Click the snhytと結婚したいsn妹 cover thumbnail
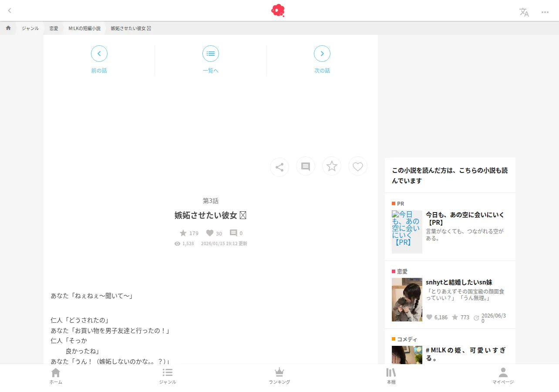This screenshot has width=559, height=392. click(407, 300)
